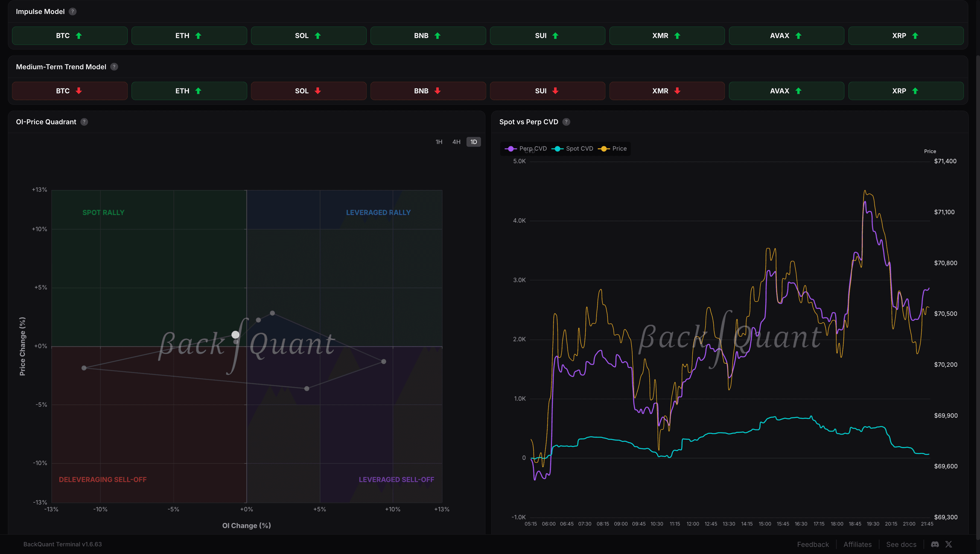Select the 1D timeframe option
Viewport: 980px width, 554px height.
473,142
